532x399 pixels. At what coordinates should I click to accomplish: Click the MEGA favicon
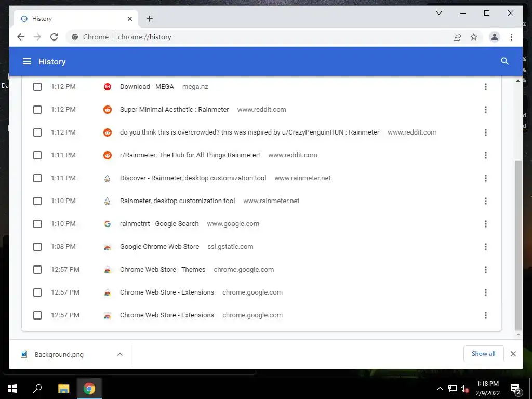(107, 87)
